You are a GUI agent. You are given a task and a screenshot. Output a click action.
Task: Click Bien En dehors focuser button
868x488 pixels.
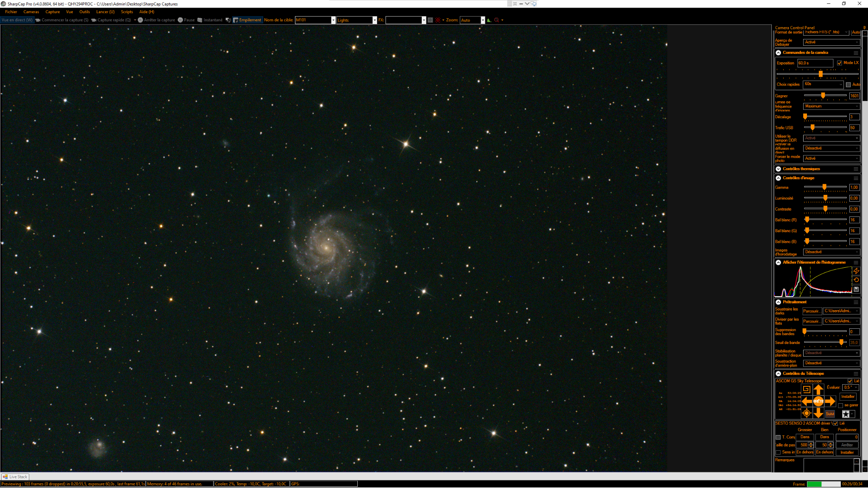tap(825, 452)
